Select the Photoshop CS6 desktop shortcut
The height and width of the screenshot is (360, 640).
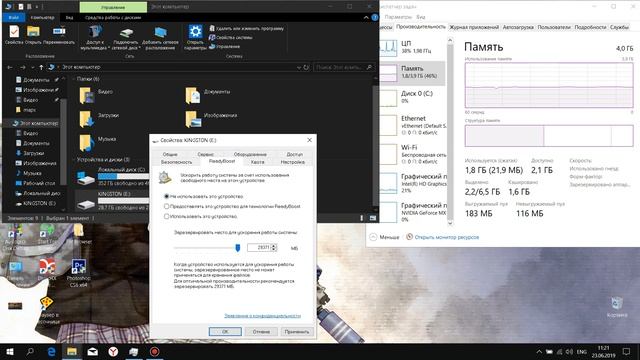78,273
